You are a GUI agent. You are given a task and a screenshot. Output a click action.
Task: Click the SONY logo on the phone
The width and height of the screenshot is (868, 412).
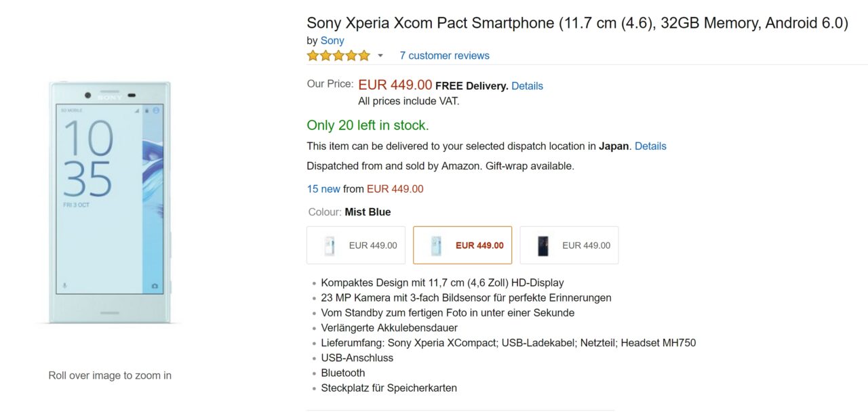point(109,98)
